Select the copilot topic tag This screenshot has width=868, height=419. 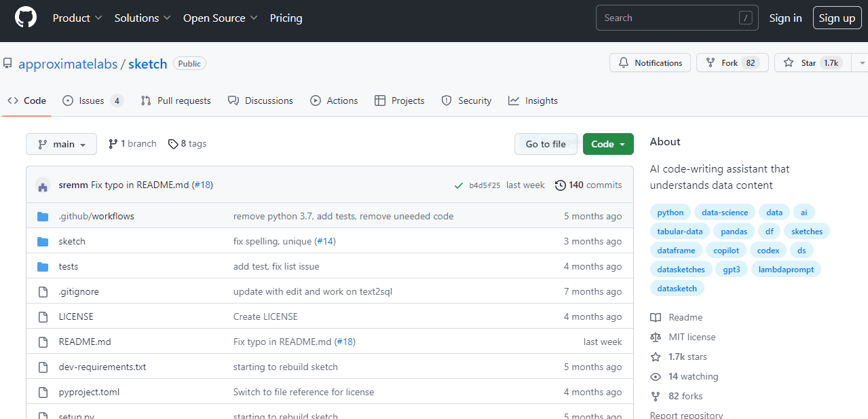(x=726, y=251)
